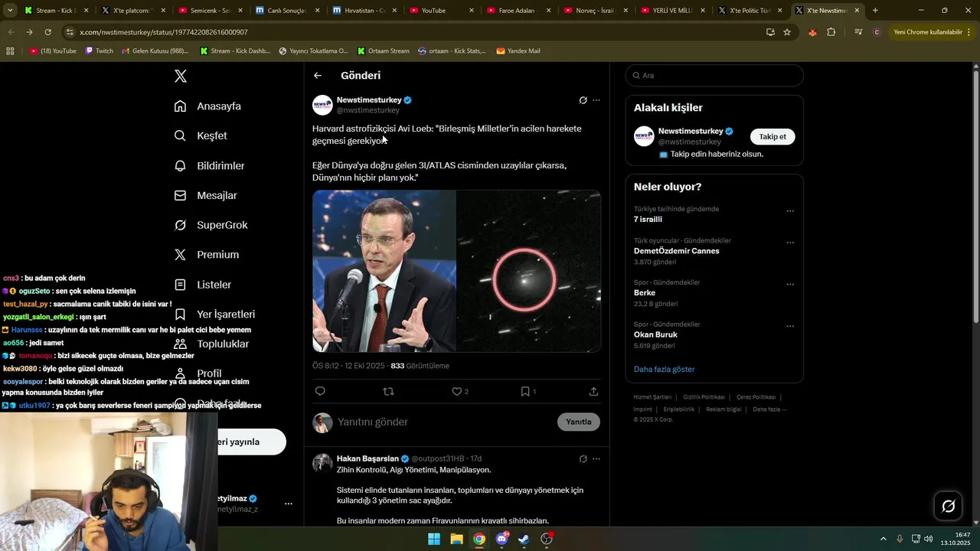The width and height of the screenshot is (980, 551).
Task: Click repost icon under the post
Action: coord(388,391)
